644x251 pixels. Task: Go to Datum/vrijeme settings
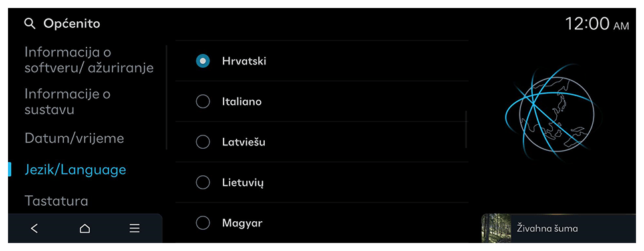(x=75, y=138)
